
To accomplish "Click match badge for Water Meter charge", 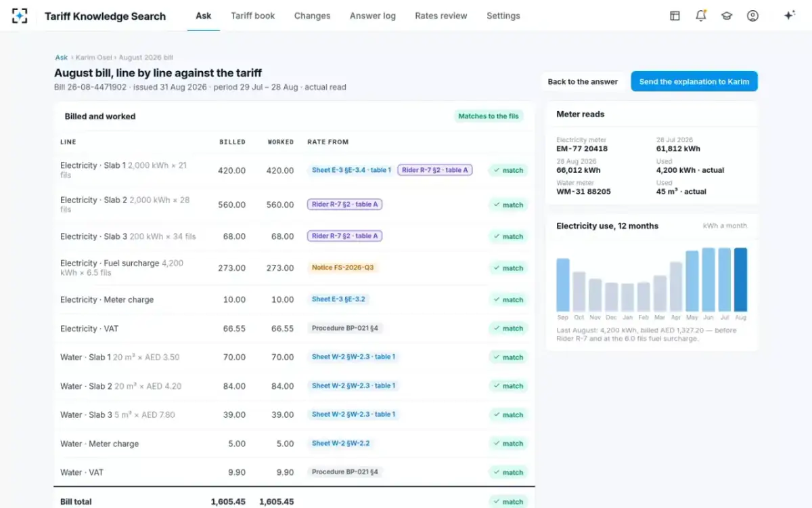I will click(508, 444).
